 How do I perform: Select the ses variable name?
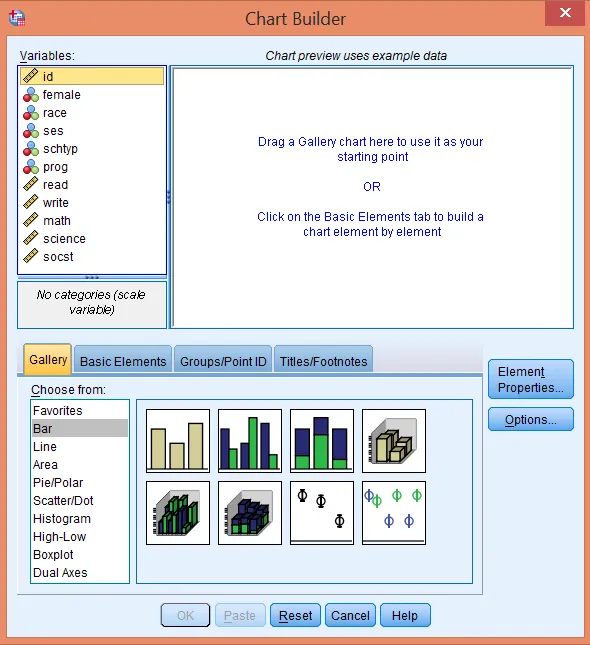tap(53, 131)
